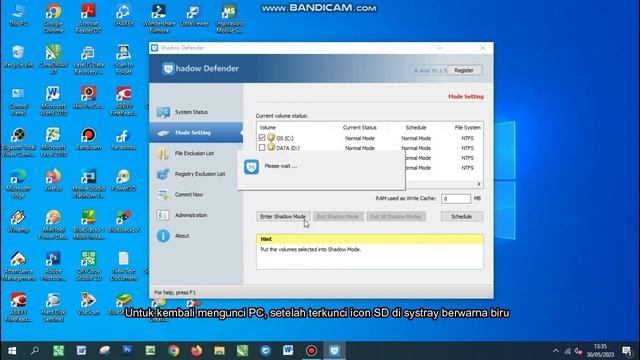Image resolution: width=640 pixels, height=360 pixels.
Task: Open File Explorer from the taskbar
Action: [x=219, y=351]
